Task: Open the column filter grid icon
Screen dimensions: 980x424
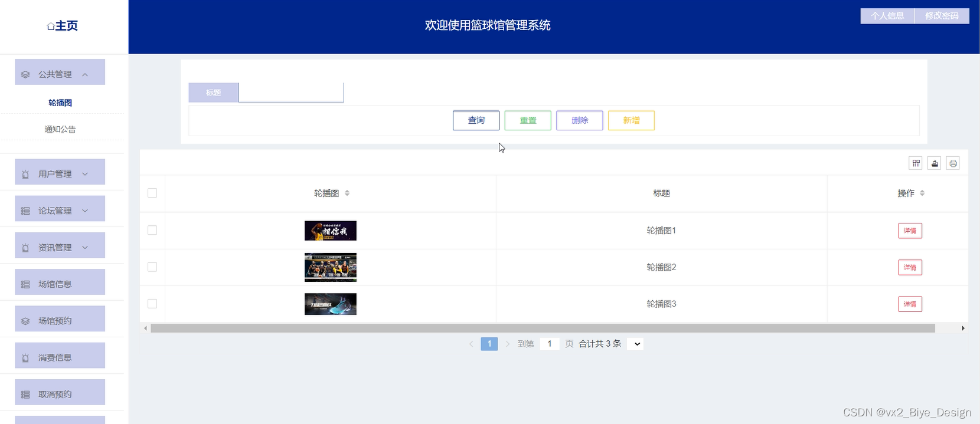Action: [916, 163]
